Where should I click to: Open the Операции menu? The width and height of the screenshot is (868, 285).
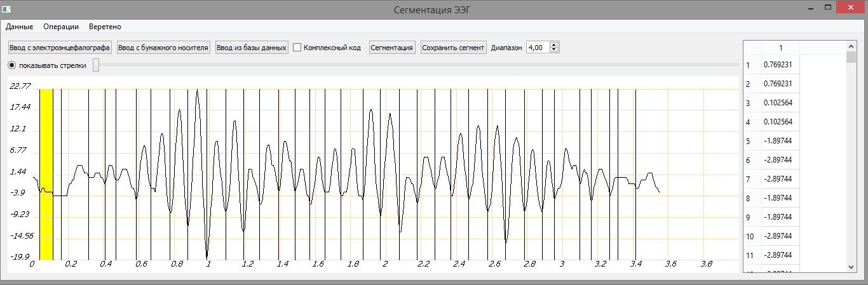(61, 27)
